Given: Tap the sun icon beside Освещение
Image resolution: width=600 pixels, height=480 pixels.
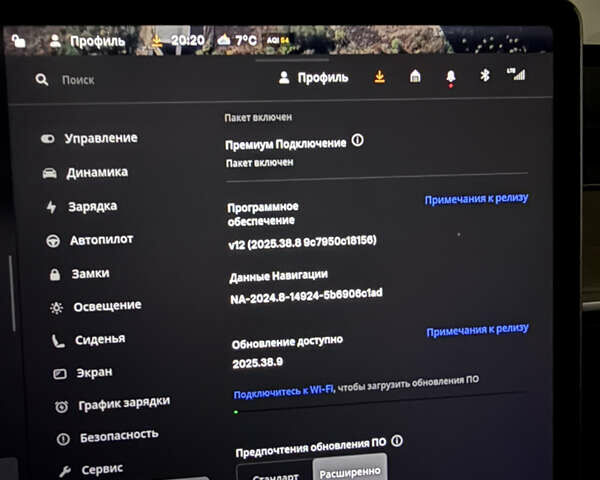Looking at the screenshot, I should pos(57,308).
